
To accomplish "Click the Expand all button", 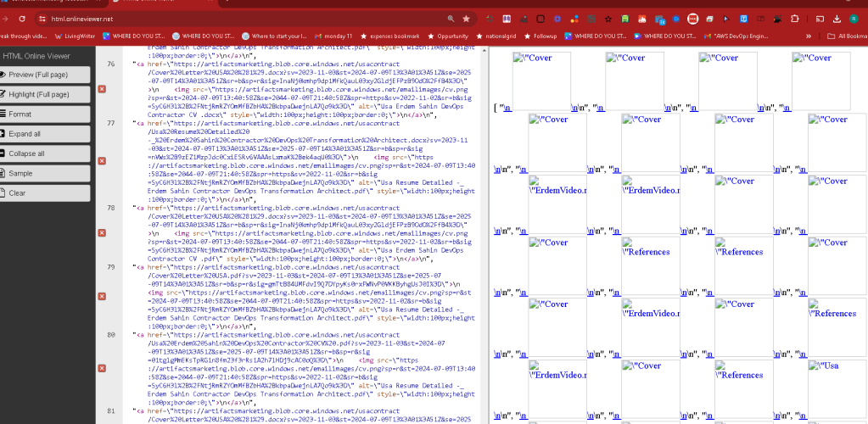I will click(44, 134).
